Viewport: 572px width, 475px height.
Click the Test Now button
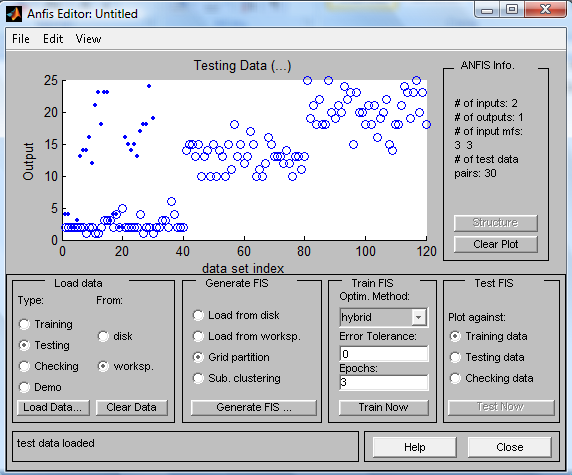pos(501,407)
